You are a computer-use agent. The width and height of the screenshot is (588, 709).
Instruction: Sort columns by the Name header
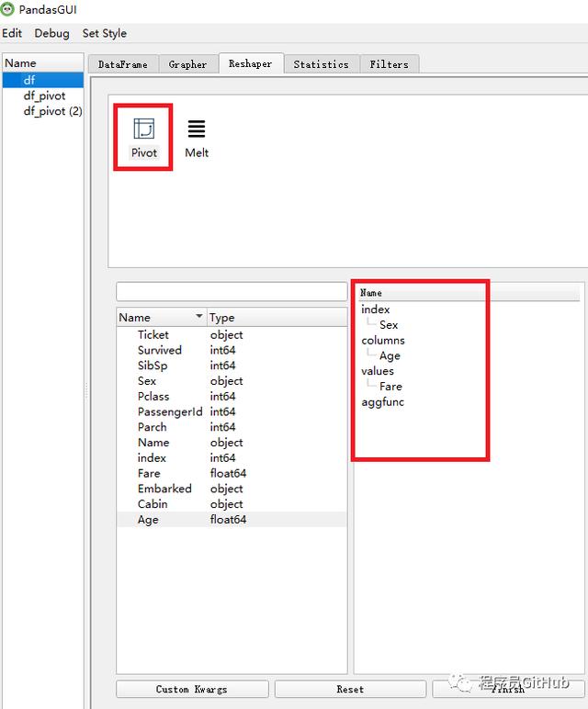pos(161,318)
